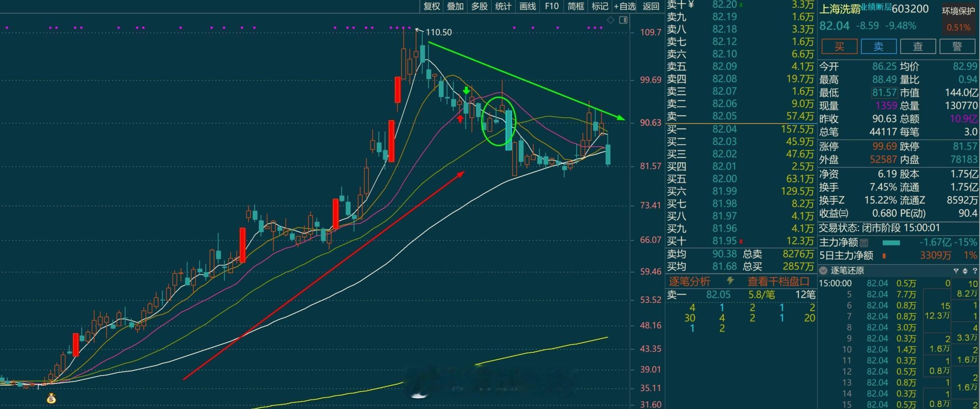Click the 买 buy button

click(839, 46)
